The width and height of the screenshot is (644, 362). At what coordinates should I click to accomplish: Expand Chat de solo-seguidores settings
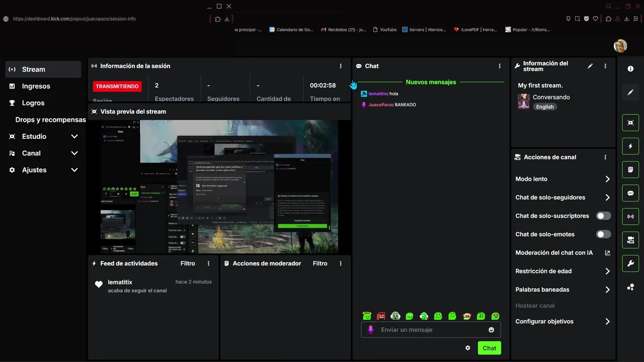click(x=563, y=198)
